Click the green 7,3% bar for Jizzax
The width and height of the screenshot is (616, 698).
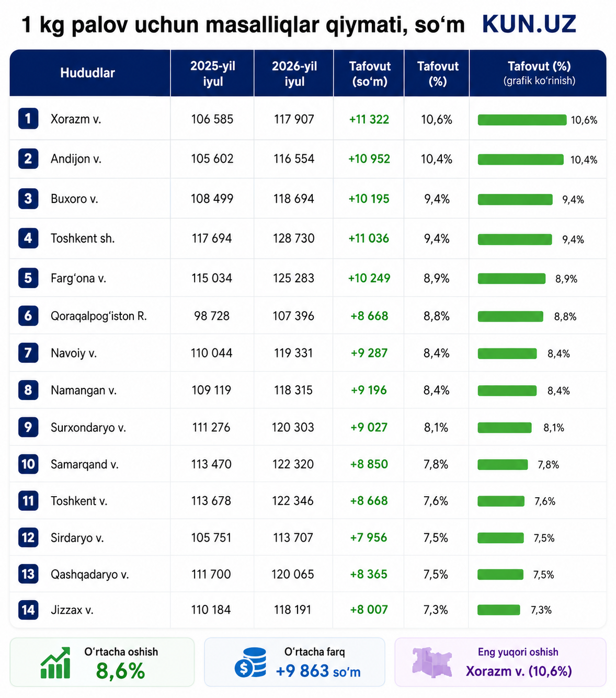(499, 610)
